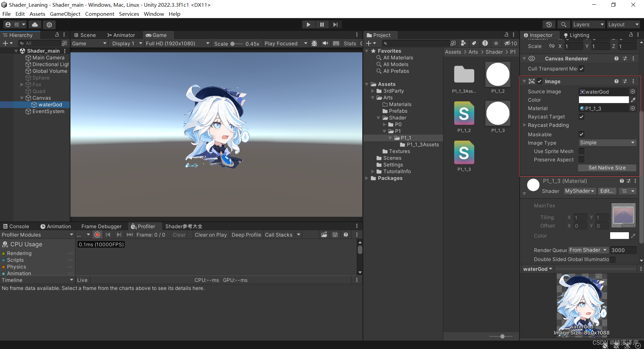This screenshot has height=349, width=644.
Task: Open the Image component preset icon
Action: [x=625, y=81]
